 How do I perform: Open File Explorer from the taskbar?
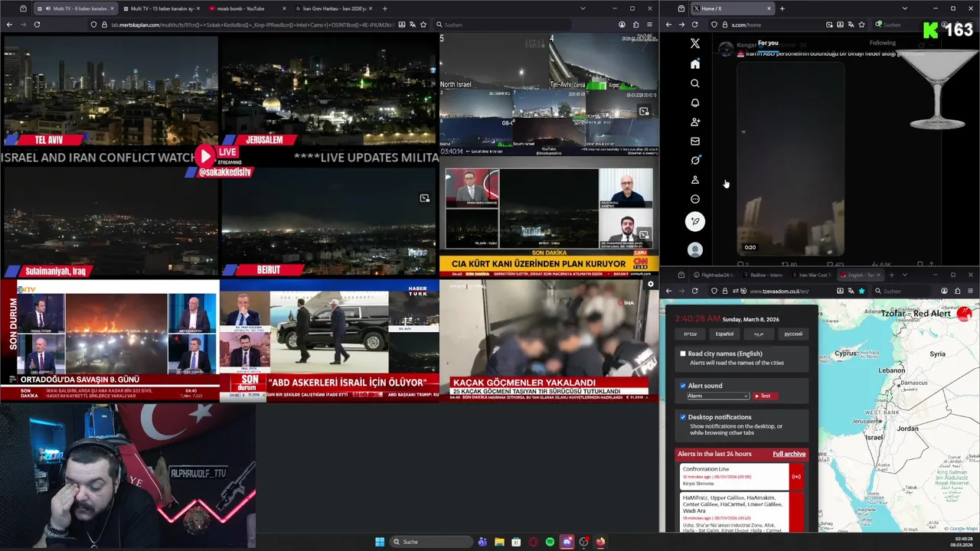point(499,542)
